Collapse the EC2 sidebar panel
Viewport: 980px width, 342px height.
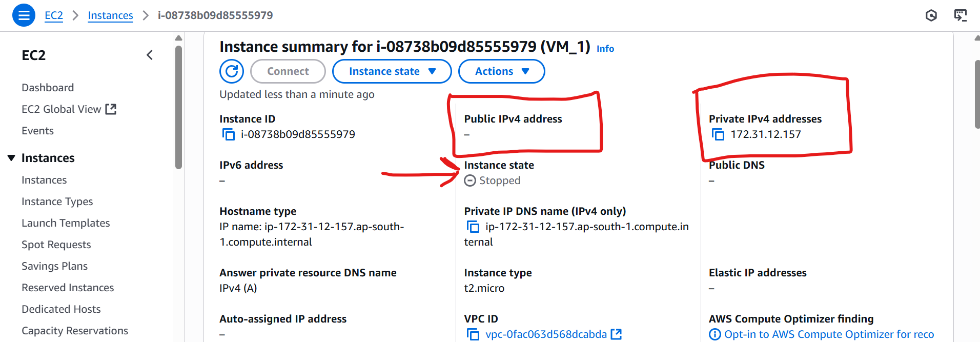point(149,54)
